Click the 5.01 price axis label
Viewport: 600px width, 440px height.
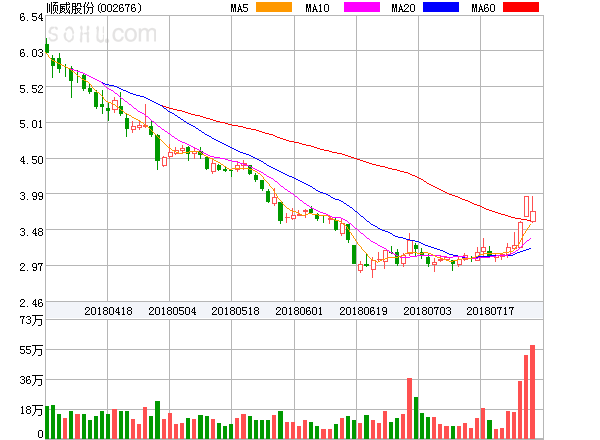coord(31,124)
